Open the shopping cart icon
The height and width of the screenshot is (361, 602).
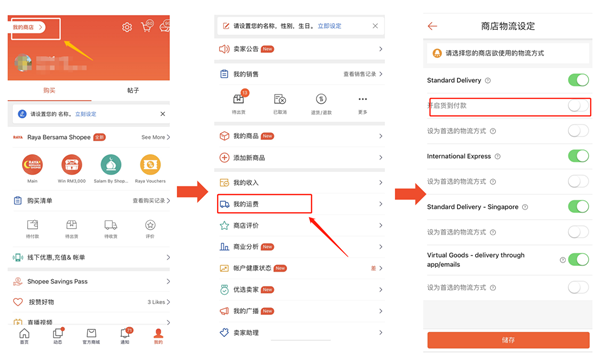click(147, 26)
